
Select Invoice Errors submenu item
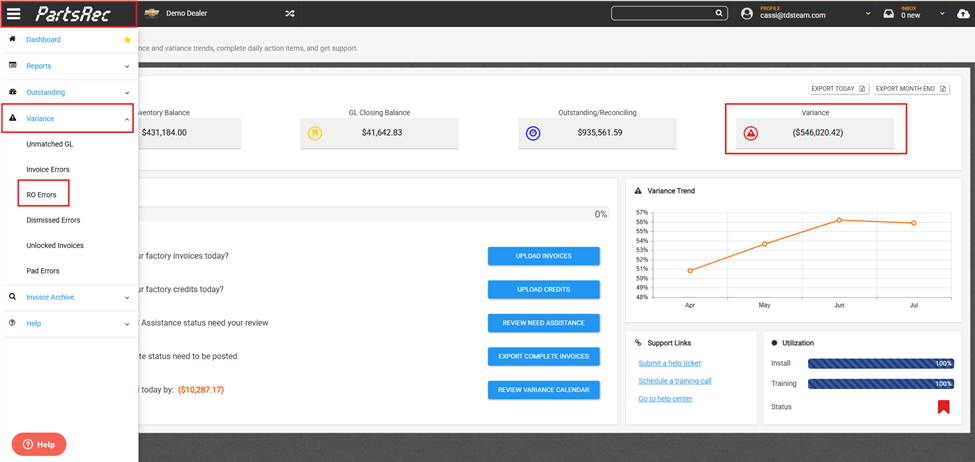pyautogui.click(x=48, y=169)
